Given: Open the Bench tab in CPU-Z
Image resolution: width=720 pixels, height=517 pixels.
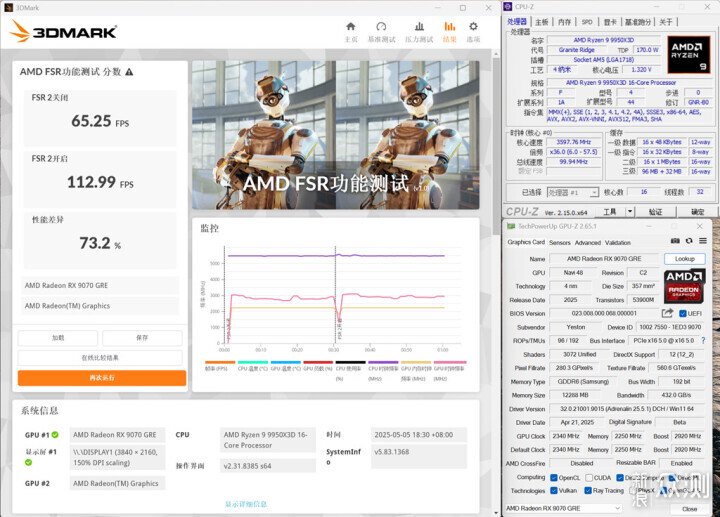Looking at the screenshot, I should coord(638,22).
